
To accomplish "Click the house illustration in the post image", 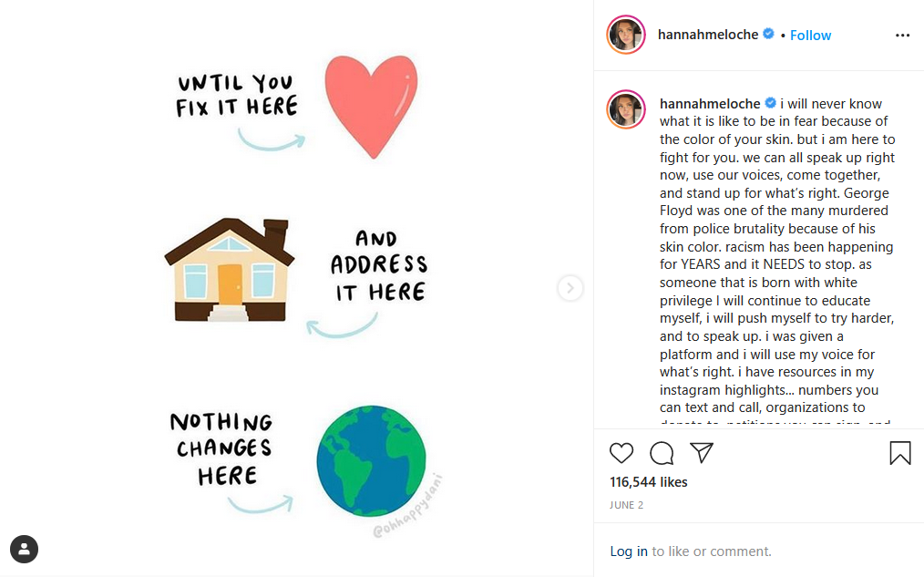I will 229,270.
